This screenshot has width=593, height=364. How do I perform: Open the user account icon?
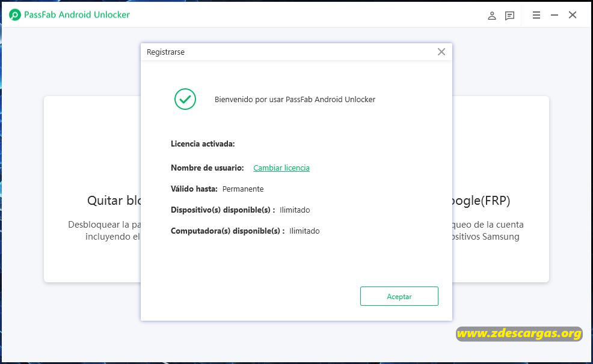(x=491, y=16)
